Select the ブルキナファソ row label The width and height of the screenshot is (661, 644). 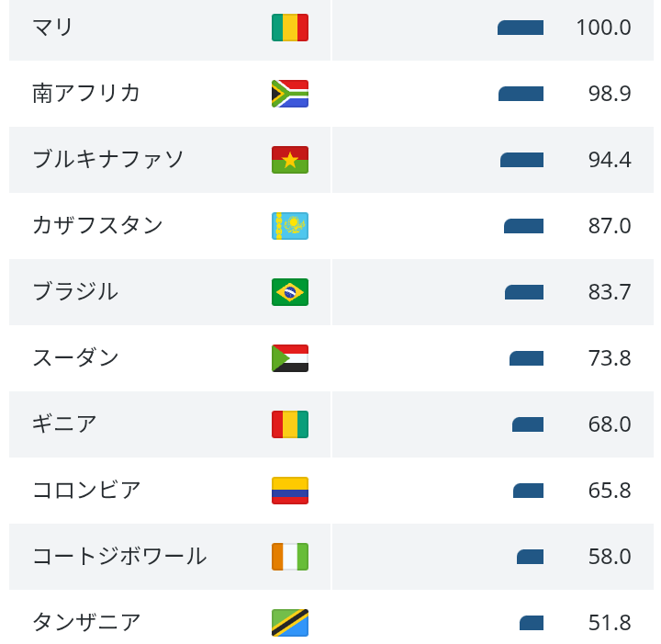pos(108,160)
